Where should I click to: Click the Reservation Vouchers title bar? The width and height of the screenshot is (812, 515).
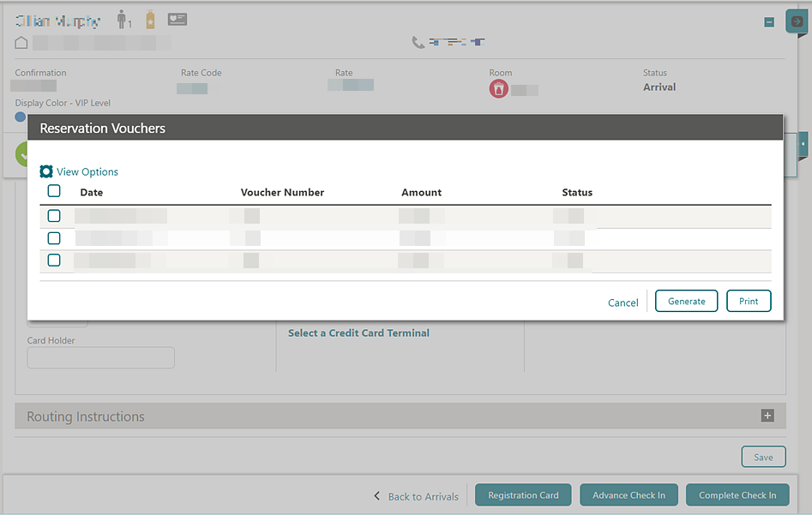[405, 128]
